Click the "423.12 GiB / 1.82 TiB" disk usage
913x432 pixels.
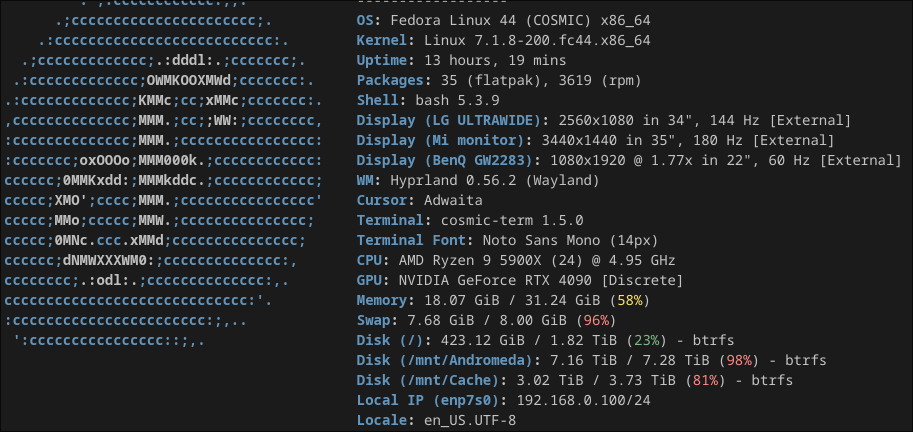click(x=529, y=340)
